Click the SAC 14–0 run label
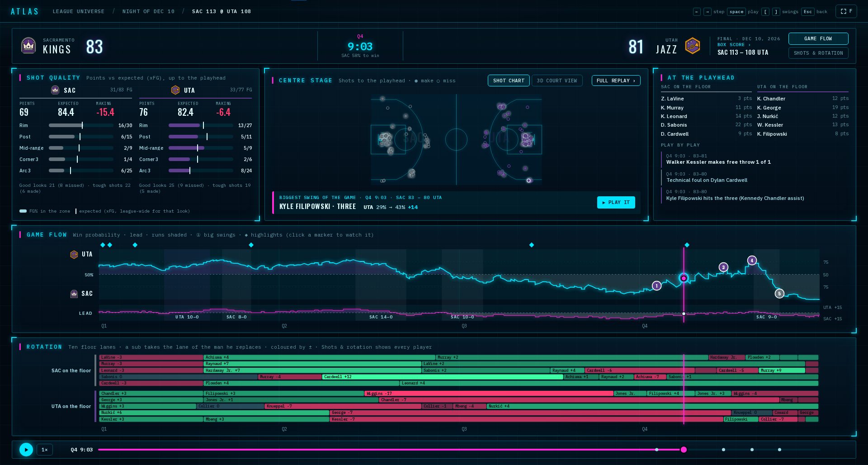Image resolution: width=868 pixels, height=465 pixels. (381, 317)
